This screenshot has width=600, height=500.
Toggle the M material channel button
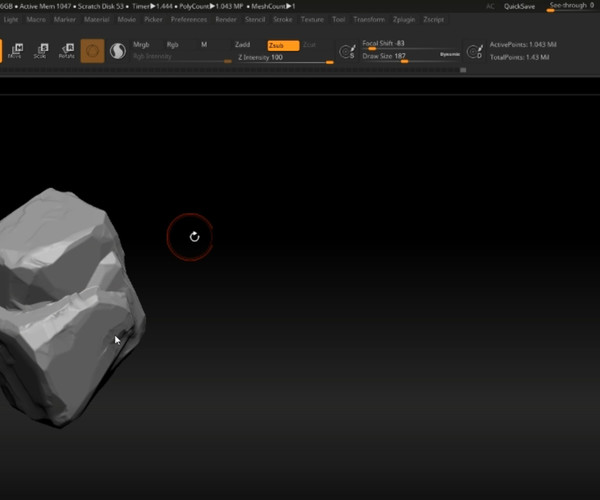pos(204,45)
